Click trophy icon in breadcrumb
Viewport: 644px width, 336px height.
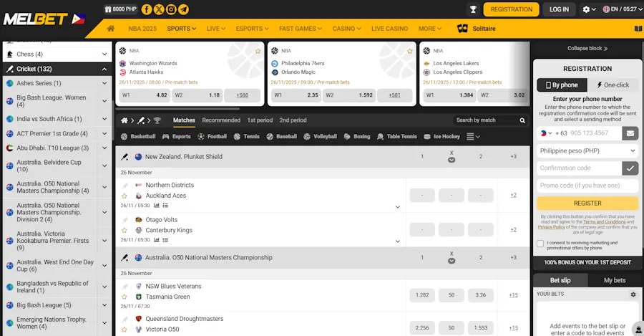[157, 120]
